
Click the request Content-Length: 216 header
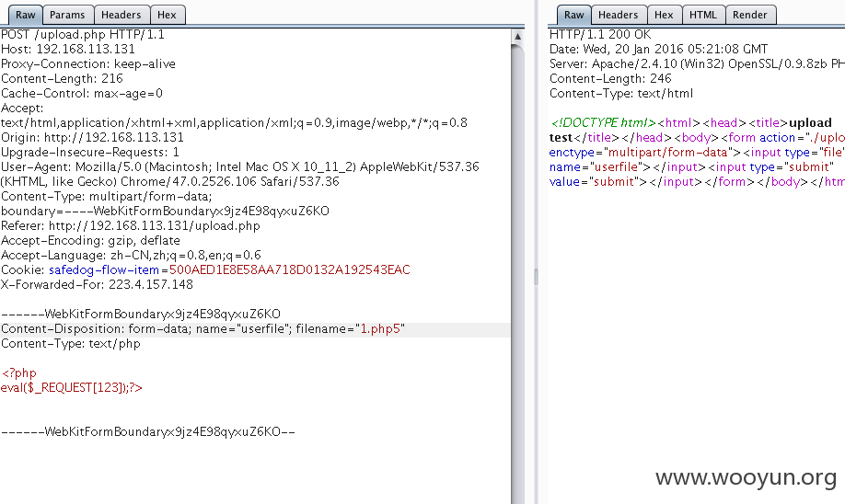click(62, 78)
